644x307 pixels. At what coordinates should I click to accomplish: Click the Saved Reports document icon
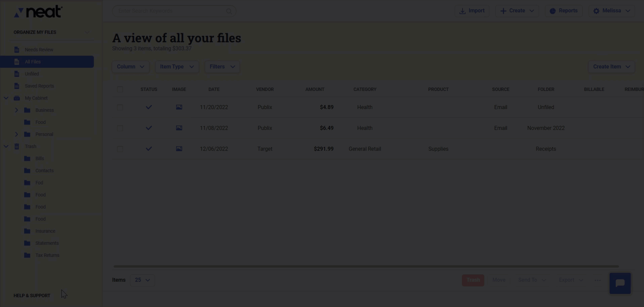tap(17, 86)
